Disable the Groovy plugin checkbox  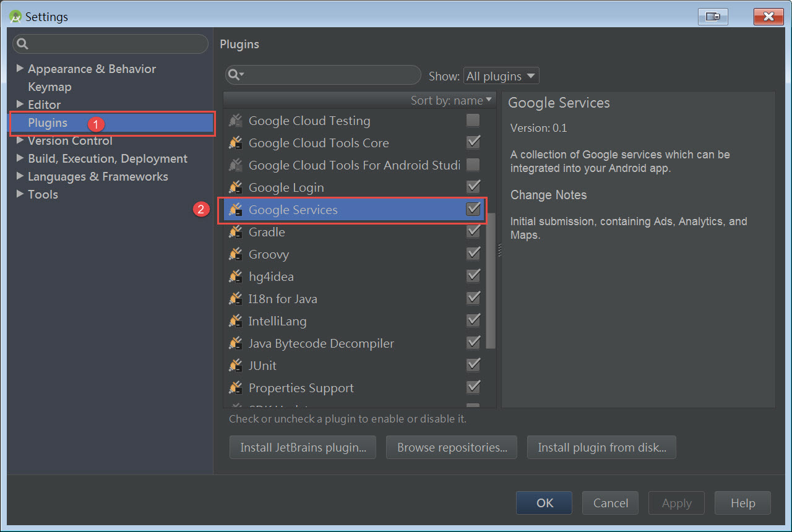473,254
